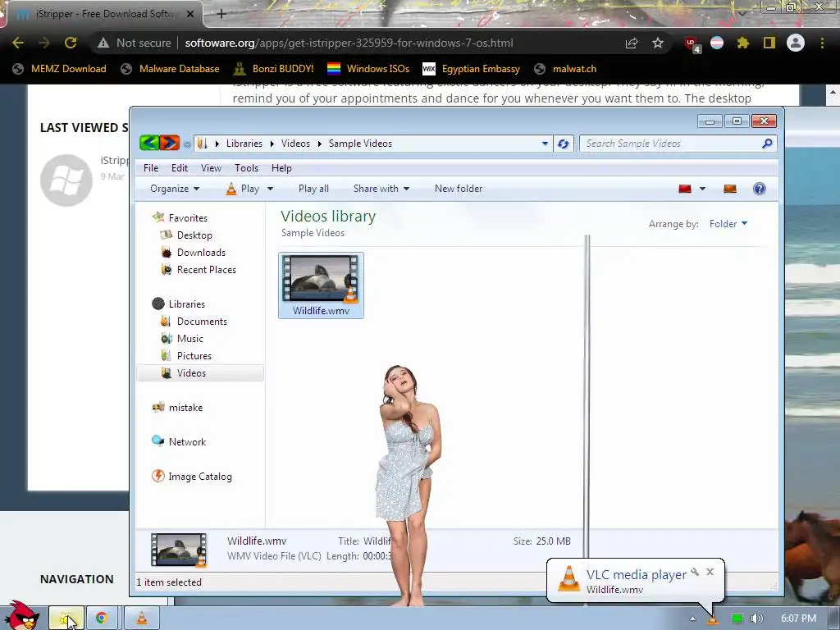
Task: Select the Wildlife.wmv video thumbnail
Action: 321,285
